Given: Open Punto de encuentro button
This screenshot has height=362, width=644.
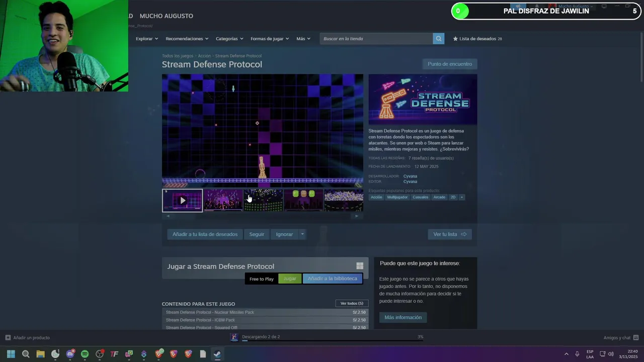Looking at the screenshot, I should coord(450,64).
